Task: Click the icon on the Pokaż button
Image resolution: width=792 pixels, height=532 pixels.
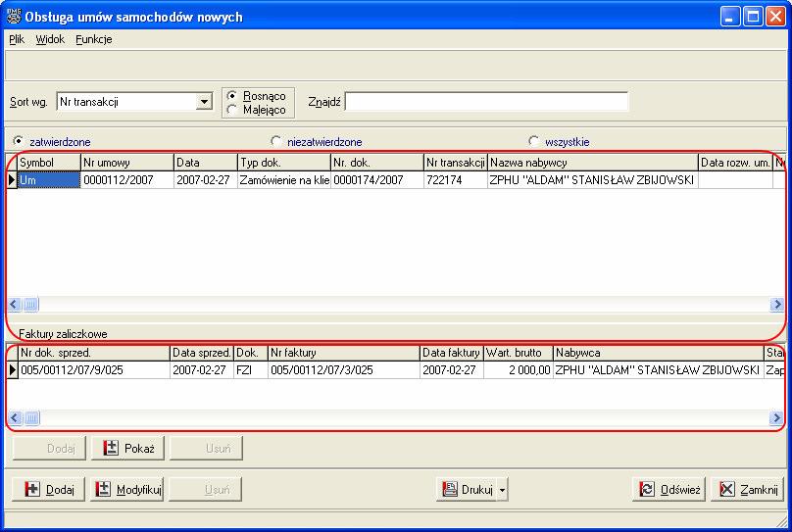Action: 111,448
